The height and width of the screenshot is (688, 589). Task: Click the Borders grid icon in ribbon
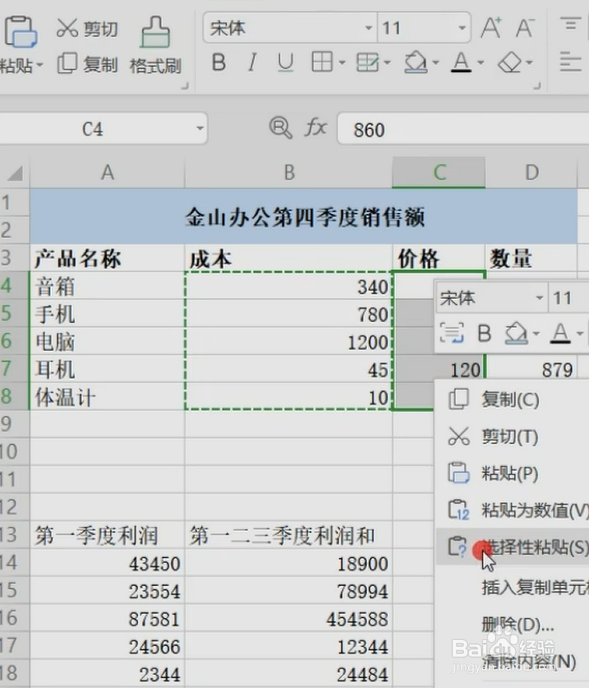(x=322, y=62)
